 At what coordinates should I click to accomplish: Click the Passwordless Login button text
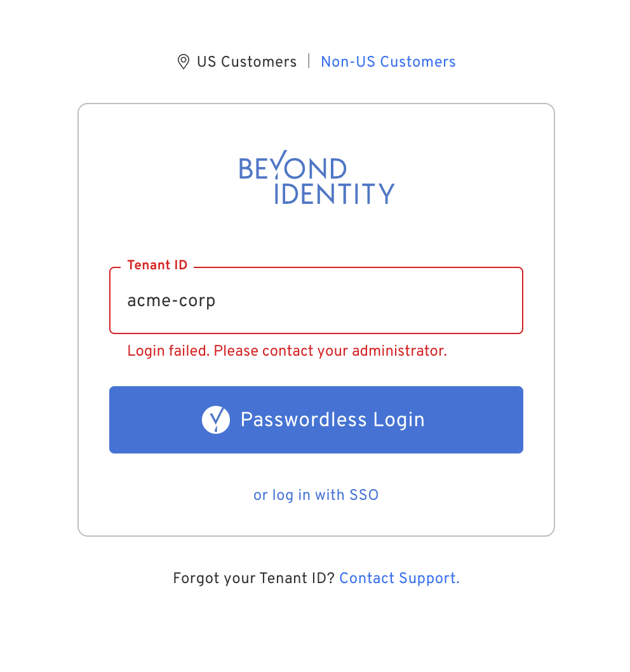pyautogui.click(x=332, y=420)
